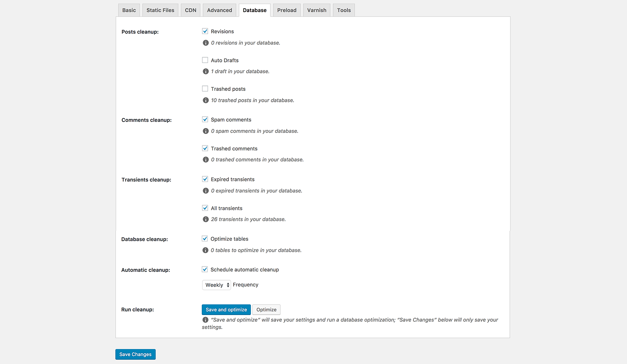Click the Frequency label text
The image size is (627, 364).
(246, 285)
